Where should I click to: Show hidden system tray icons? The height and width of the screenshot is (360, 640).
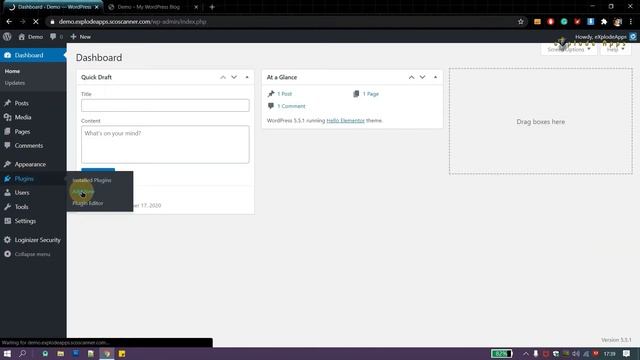click(525, 354)
